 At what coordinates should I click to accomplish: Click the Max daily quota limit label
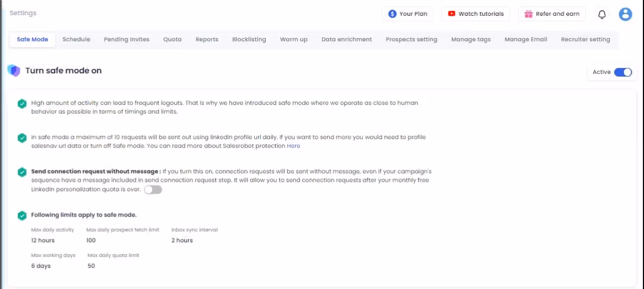114,255
